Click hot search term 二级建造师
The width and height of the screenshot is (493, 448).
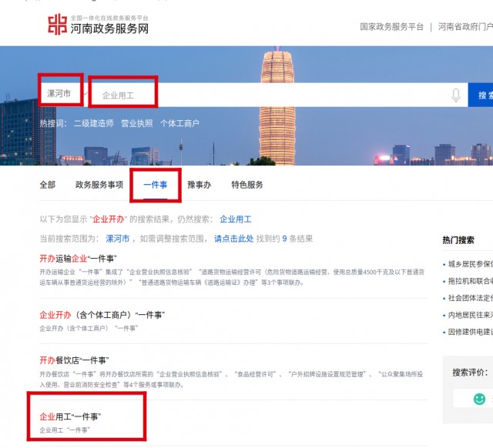click(93, 123)
